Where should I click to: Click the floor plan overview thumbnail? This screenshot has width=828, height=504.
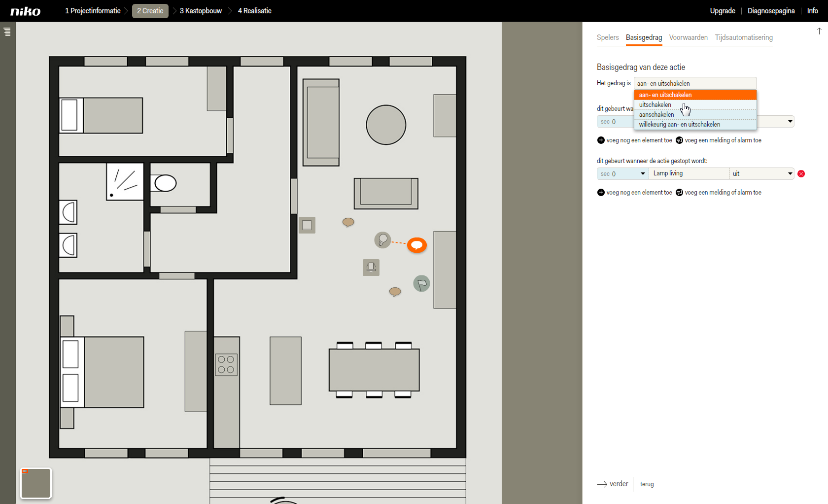[36, 483]
